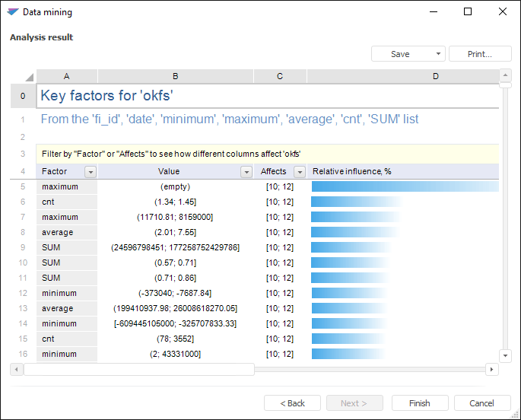The width and height of the screenshot is (521, 420).
Task: Open the Value column filter dropdown
Action: pos(246,172)
